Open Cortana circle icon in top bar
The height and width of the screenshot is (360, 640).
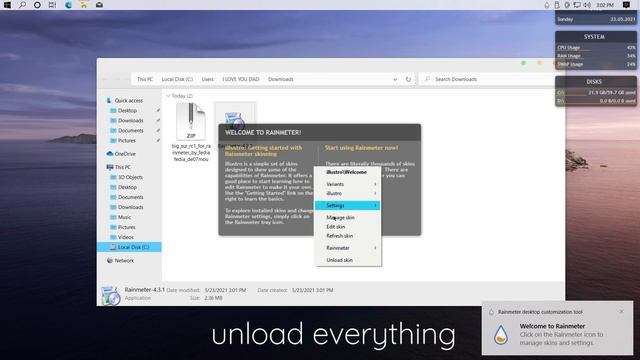pyautogui.click(x=37, y=5)
